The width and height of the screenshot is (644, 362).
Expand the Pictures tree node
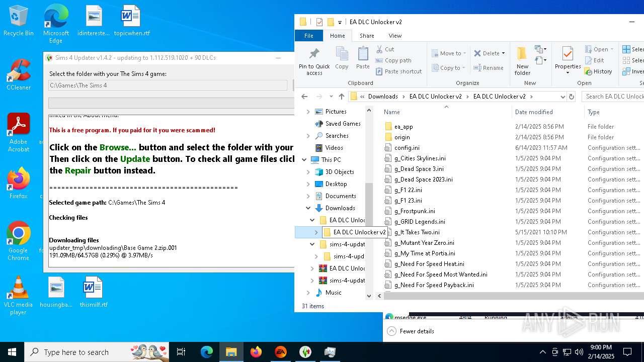[308, 112]
